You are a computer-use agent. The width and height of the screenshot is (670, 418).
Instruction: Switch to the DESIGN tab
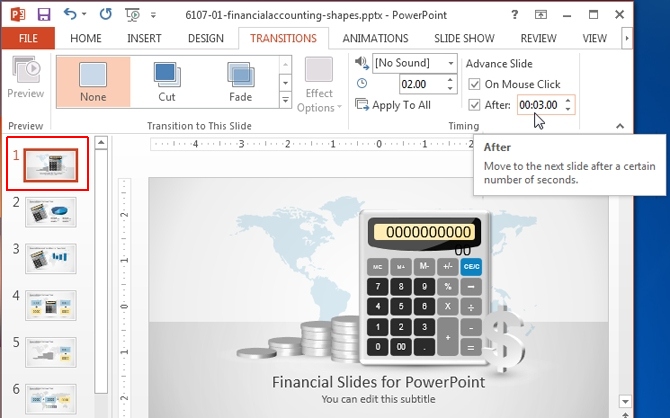coord(206,38)
